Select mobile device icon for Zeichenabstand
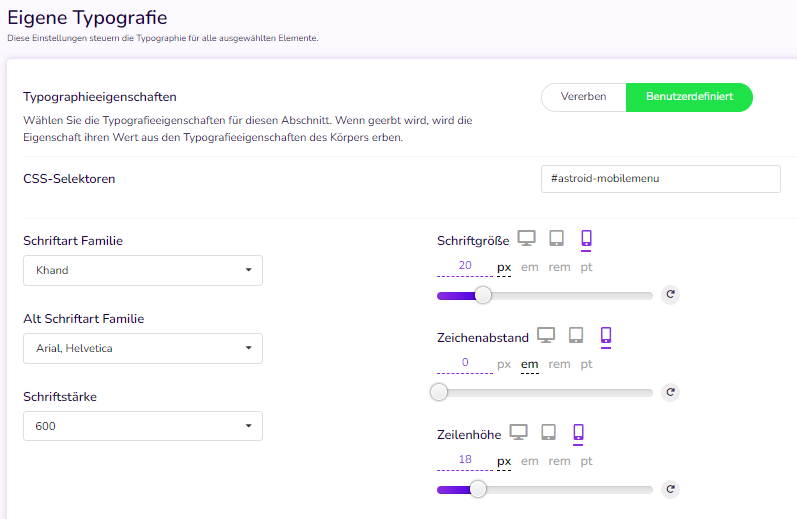This screenshot has height=519, width=797. pyautogui.click(x=606, y=335)
